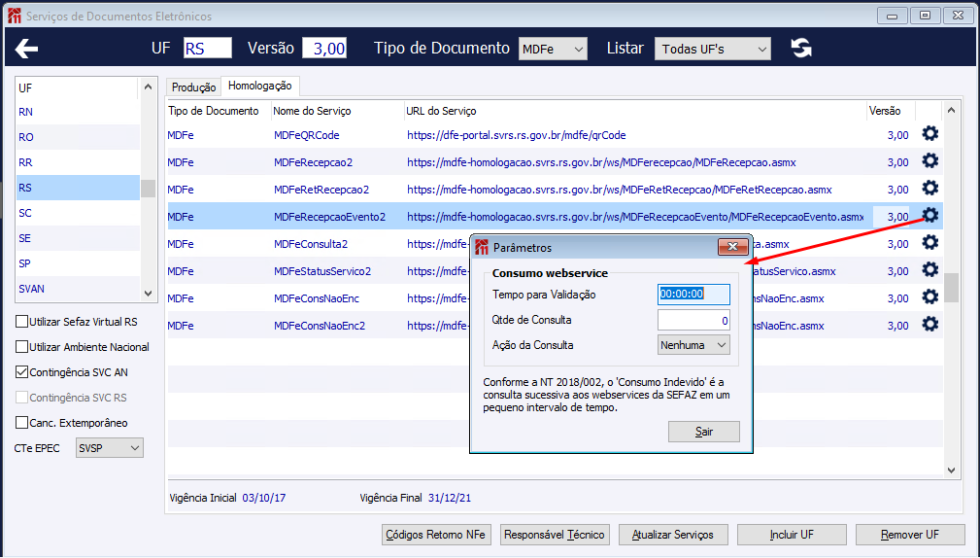Select SVAN in UF list
This screenshot has height=558, width=980.
point(78,289)
